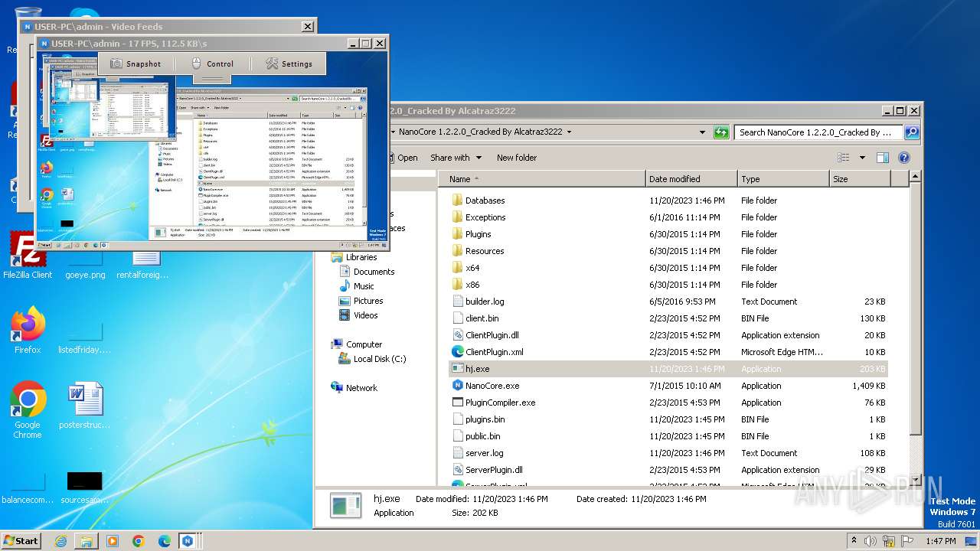980x551 pixels.
Task: Sort files by Type column
Action: (x=783, y=179)
